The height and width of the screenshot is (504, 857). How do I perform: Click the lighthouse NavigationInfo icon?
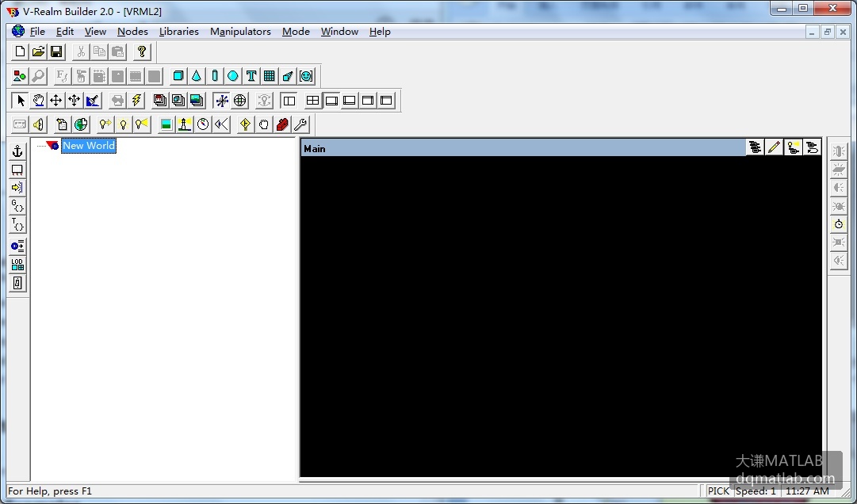(x=184, y=124)
